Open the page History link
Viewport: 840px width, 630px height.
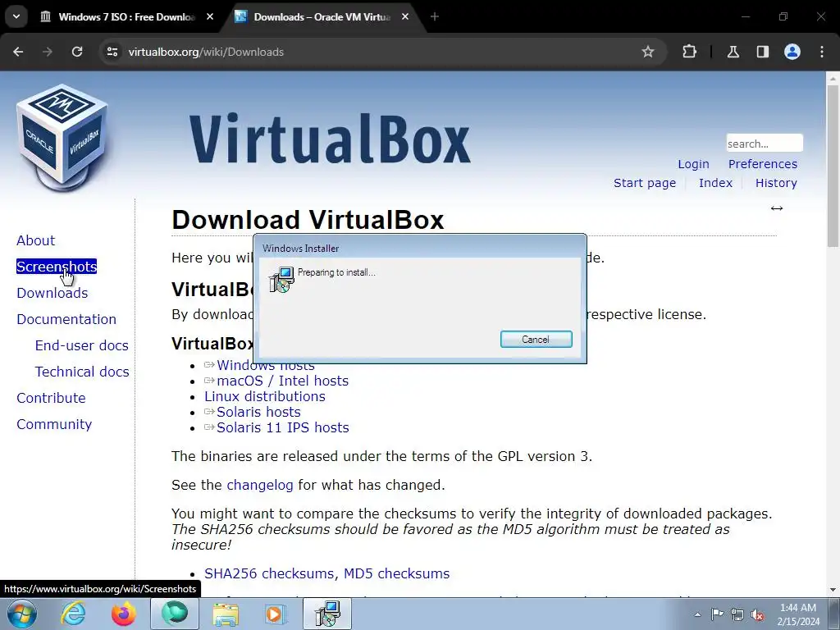[776, 183]
